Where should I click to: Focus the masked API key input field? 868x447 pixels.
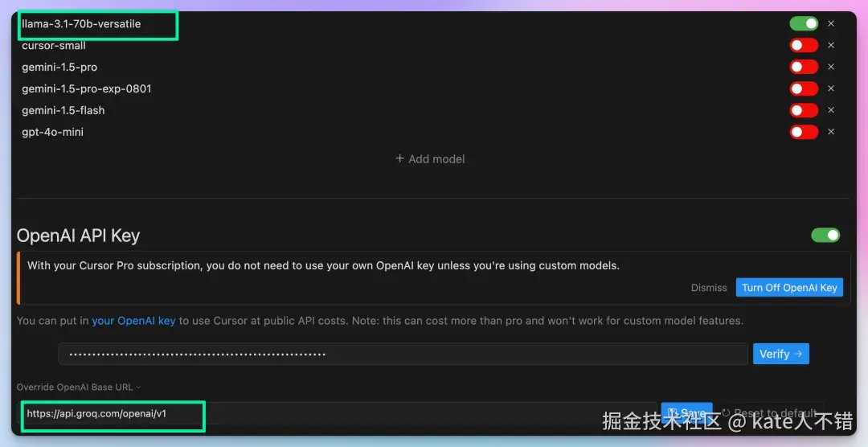point(403,354)
